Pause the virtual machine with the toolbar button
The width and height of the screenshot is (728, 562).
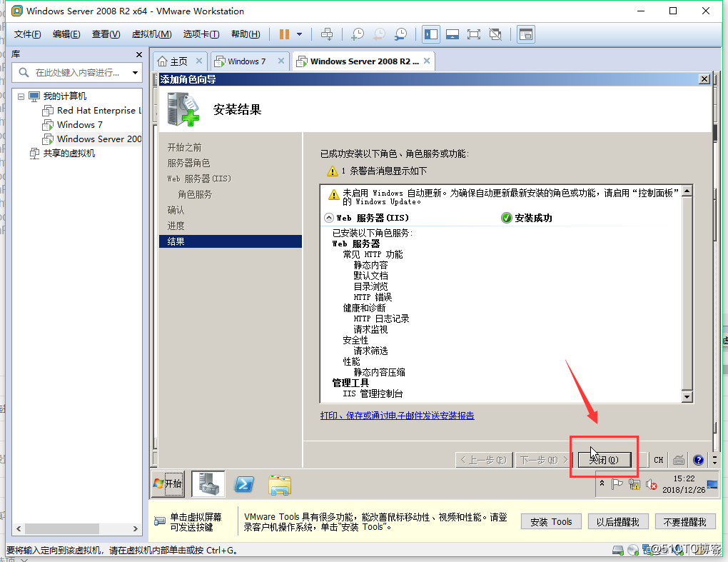tap(284, 34)
